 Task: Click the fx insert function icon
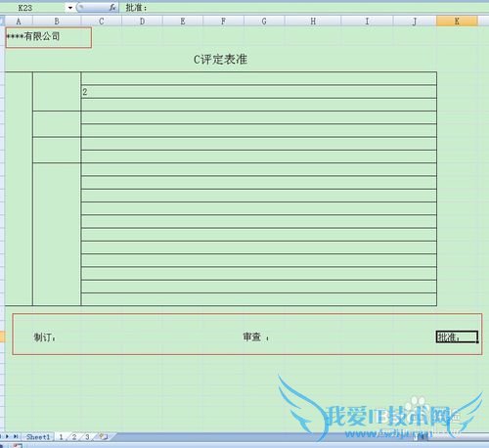coord(112,8)
